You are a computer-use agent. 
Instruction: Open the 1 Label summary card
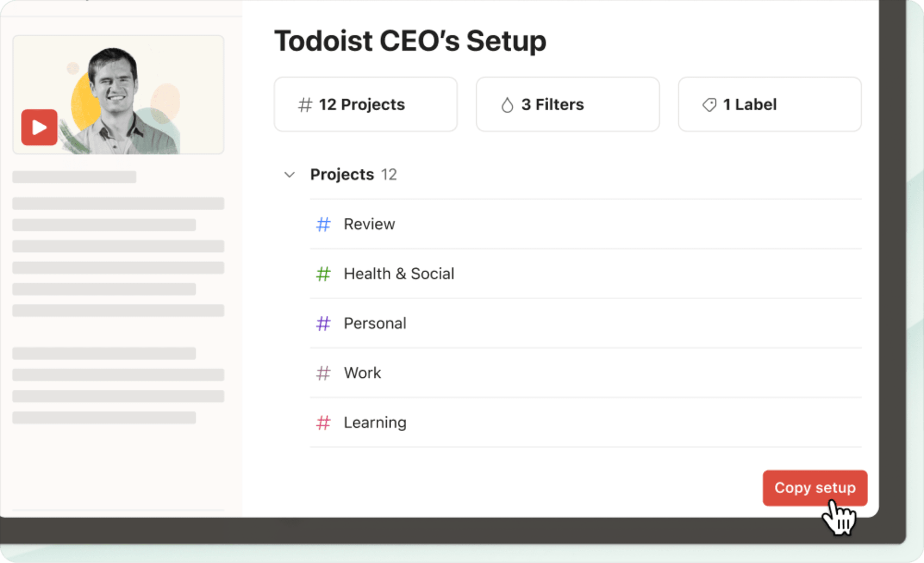click(x=769, y=105)
